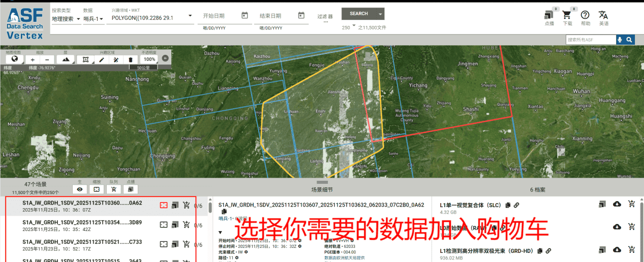Open the map layer mountains selector
This screenshot has width=644, height=262.
point(66,59)
